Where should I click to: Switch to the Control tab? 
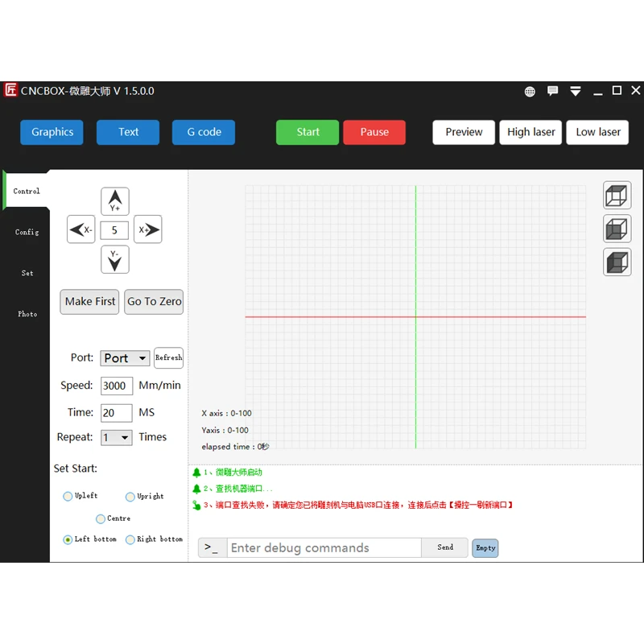coord(27,191)
